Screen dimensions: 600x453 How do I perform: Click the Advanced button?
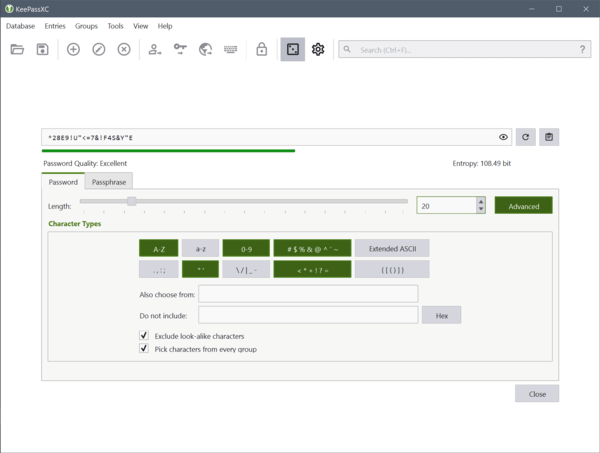523,206
